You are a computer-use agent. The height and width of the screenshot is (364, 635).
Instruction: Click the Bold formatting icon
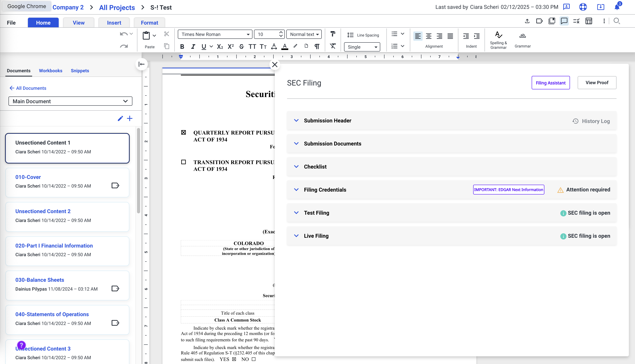182,47
